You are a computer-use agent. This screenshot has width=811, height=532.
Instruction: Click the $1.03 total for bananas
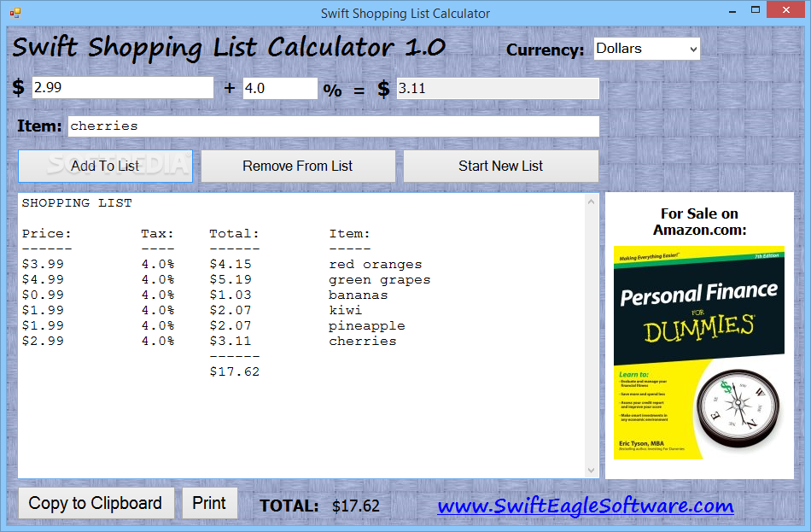click(230, 295)
